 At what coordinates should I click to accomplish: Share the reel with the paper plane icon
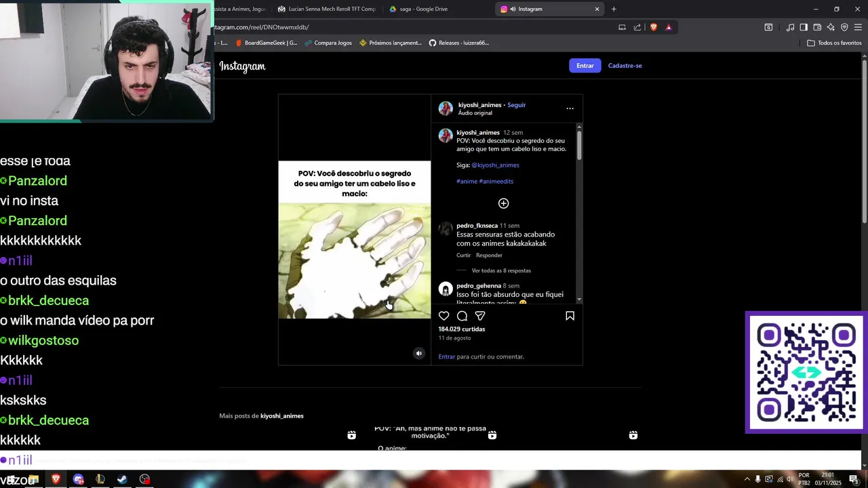pos(480,316)
